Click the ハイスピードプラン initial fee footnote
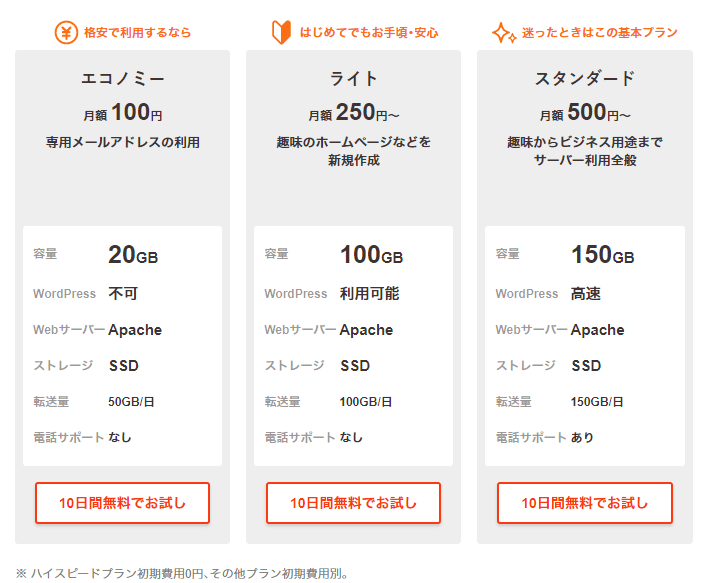The image size is (707, 583). [x=182, y=574]
